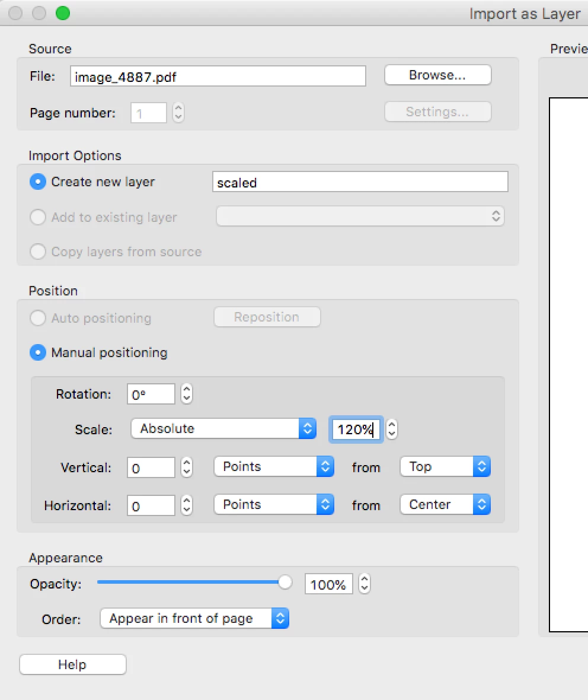
Task: Click the Browse... button
Action: [437, 75]
